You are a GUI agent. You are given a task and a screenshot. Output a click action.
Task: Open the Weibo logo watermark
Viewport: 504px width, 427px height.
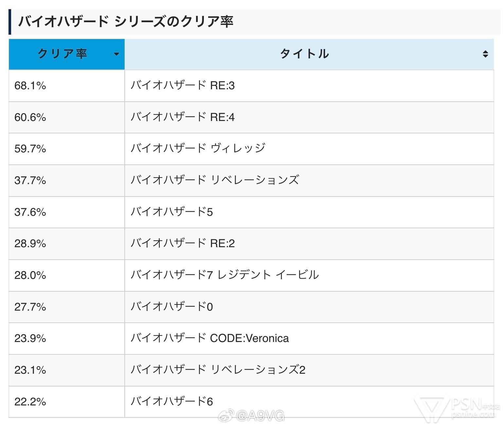(x=226, y=416)
